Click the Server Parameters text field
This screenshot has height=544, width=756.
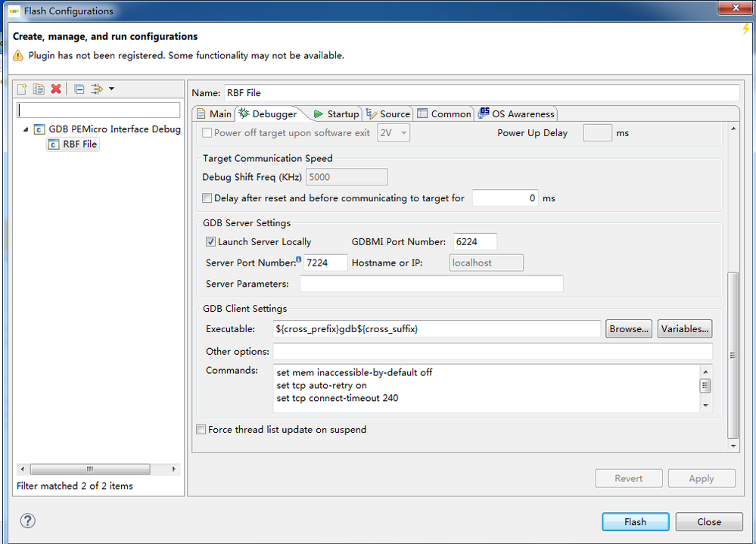pos(431,284)
